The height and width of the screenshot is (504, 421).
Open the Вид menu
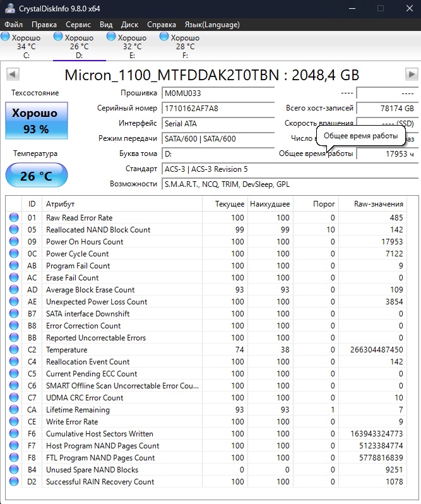pyautogui.click(x=106, y=25)
